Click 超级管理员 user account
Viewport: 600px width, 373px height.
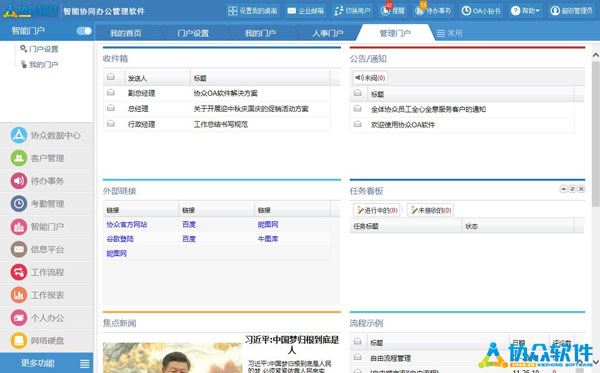(571, 11)
